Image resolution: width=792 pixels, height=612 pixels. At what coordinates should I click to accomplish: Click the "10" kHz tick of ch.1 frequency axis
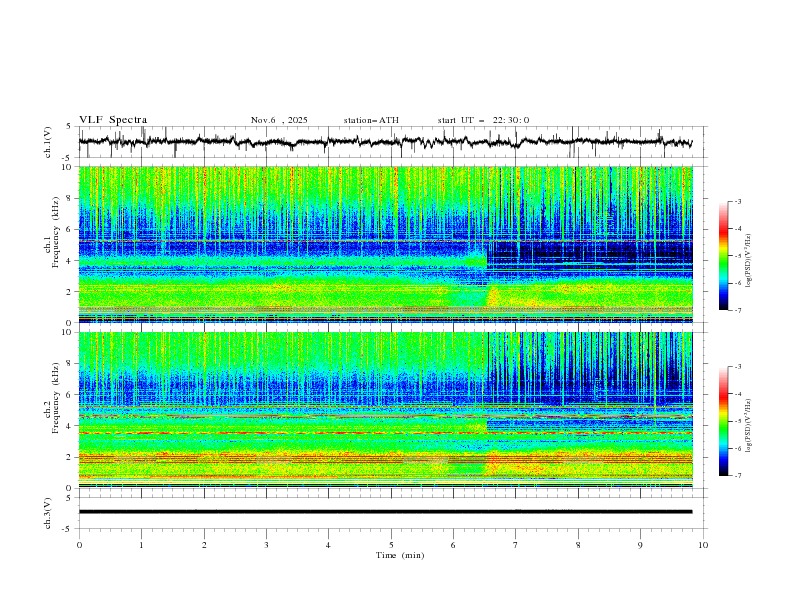click(x=68, y=167)
